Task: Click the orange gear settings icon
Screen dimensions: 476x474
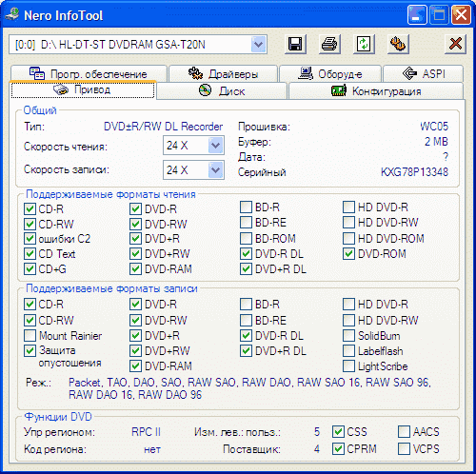Action: pyautogui.click(x=398, y=44)
